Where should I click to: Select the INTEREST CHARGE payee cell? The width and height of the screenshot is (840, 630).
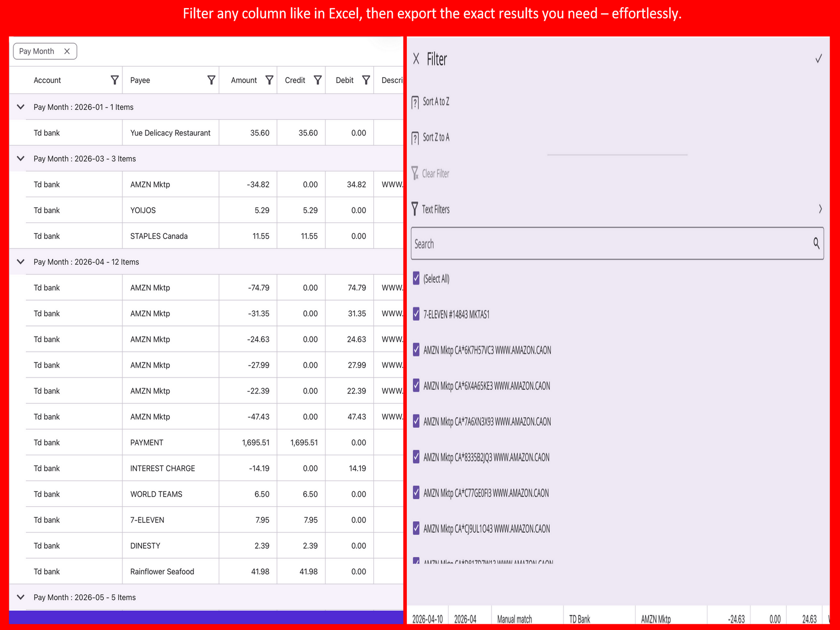pyautogui.click(x=171, y=468)
